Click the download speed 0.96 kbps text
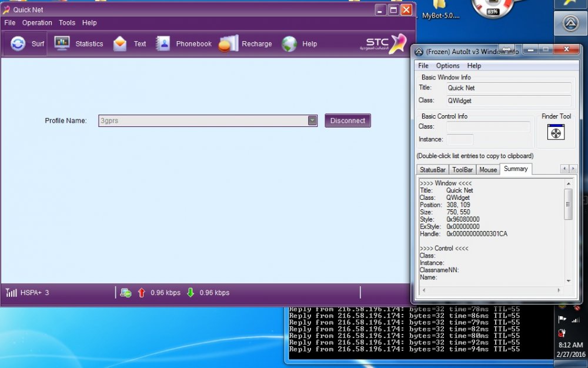Image resolution: width=588 pixels, height=368 pixels. coord(214,293)
